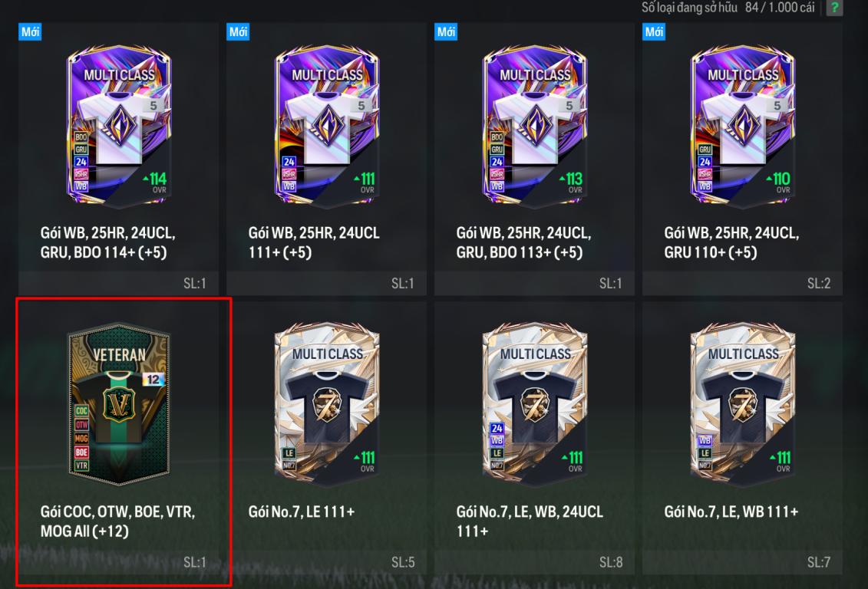Click the COC class badge on Veteran card

click(x=81, y=410)
